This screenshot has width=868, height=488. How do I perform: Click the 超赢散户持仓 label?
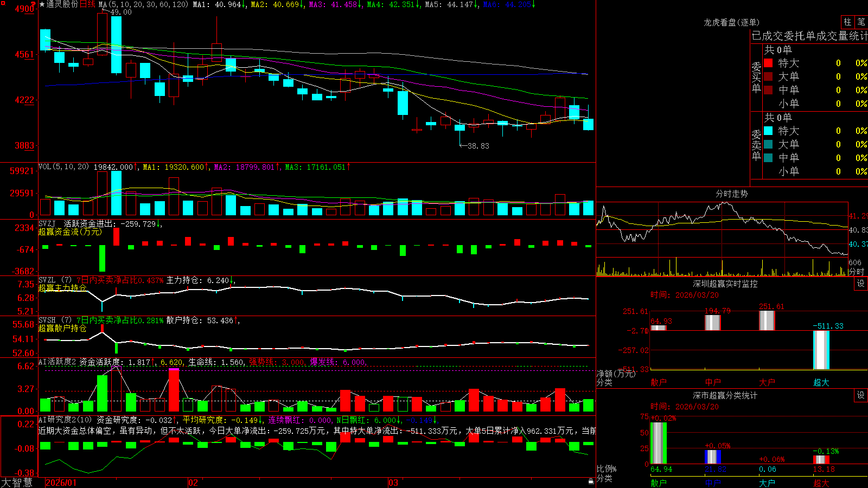pos(62,328)
